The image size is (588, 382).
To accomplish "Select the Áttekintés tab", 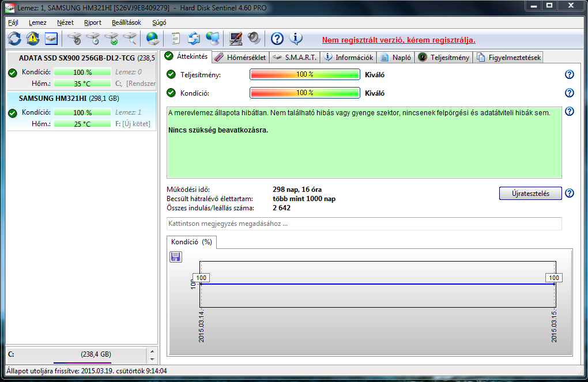I will click(186, 56).
